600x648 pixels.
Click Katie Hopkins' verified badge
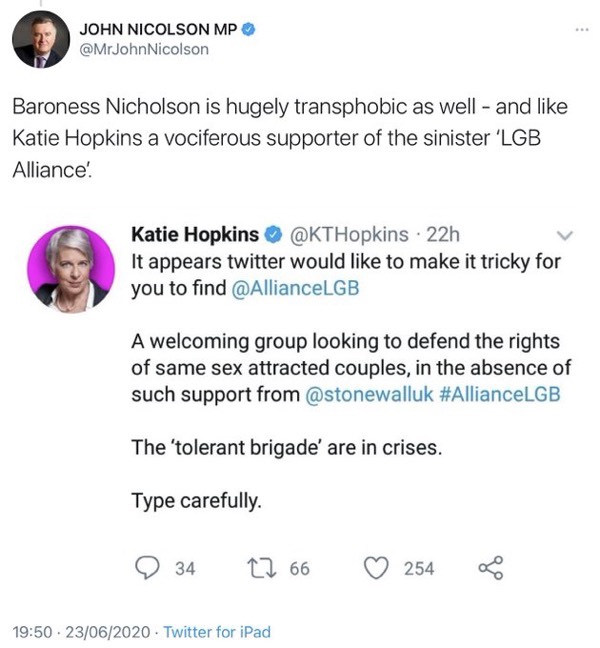coord(273,234)
